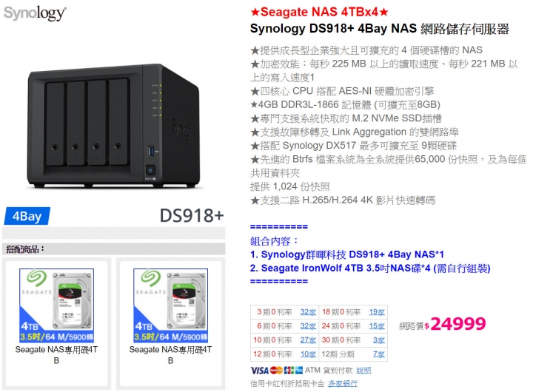The width and height of the screenshot is (533, 392).
Task: Open 7 banks link for 12期 分期
Action: 379,354
